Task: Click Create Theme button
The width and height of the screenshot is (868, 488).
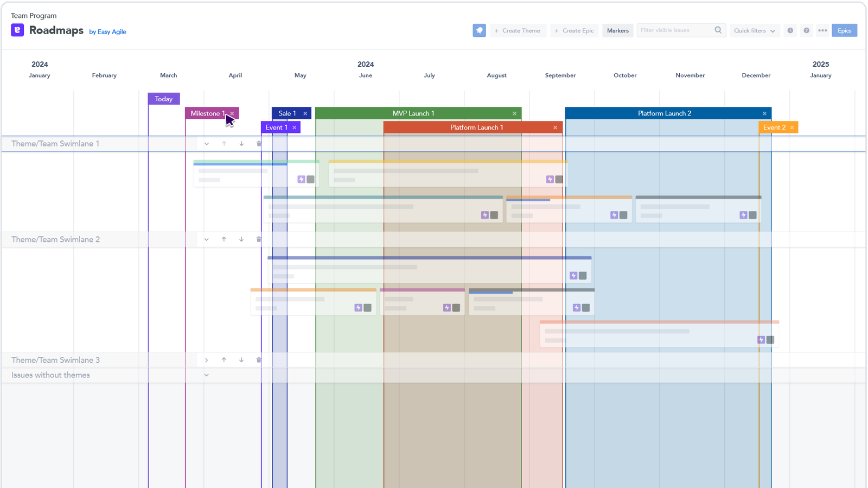Action: 518,30
